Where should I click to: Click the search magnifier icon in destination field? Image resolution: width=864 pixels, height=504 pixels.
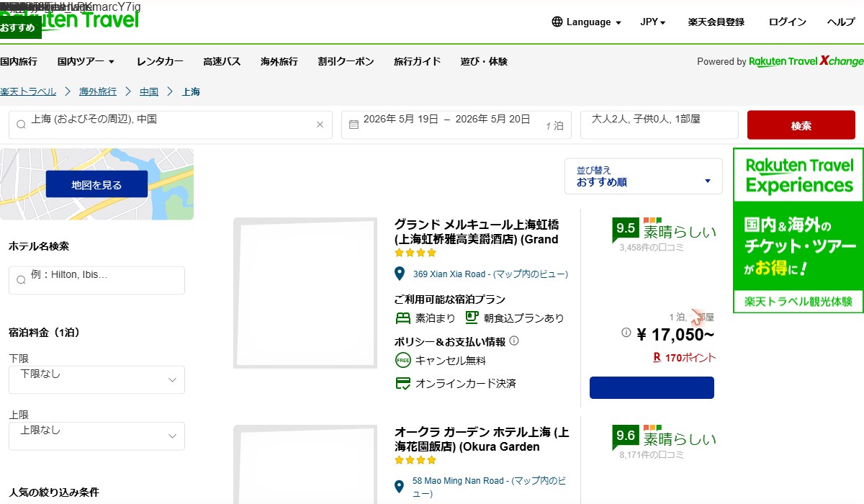pyautogui.click(x=21, y=125)
